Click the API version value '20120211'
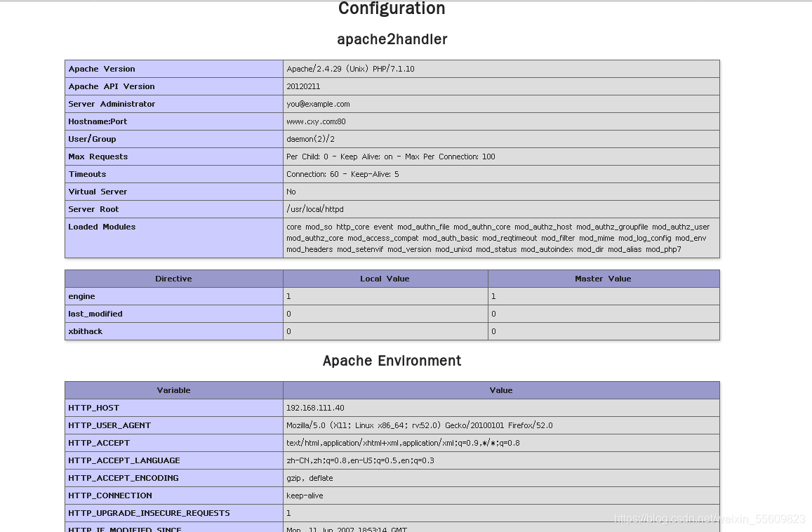812x532 pixels. (303, 86)
